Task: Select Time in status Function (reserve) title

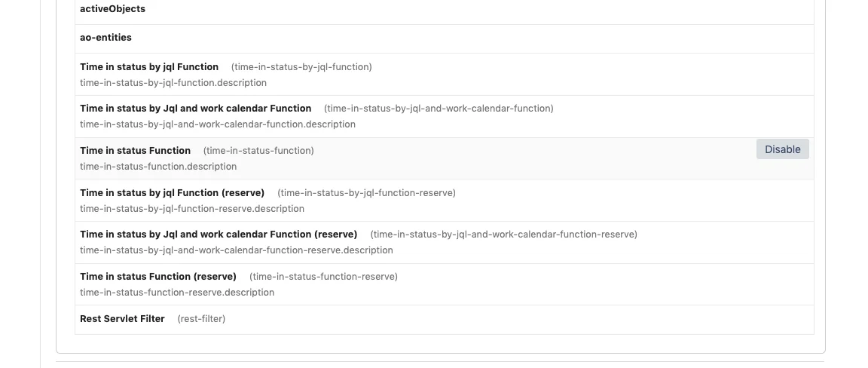Action: 157,277
